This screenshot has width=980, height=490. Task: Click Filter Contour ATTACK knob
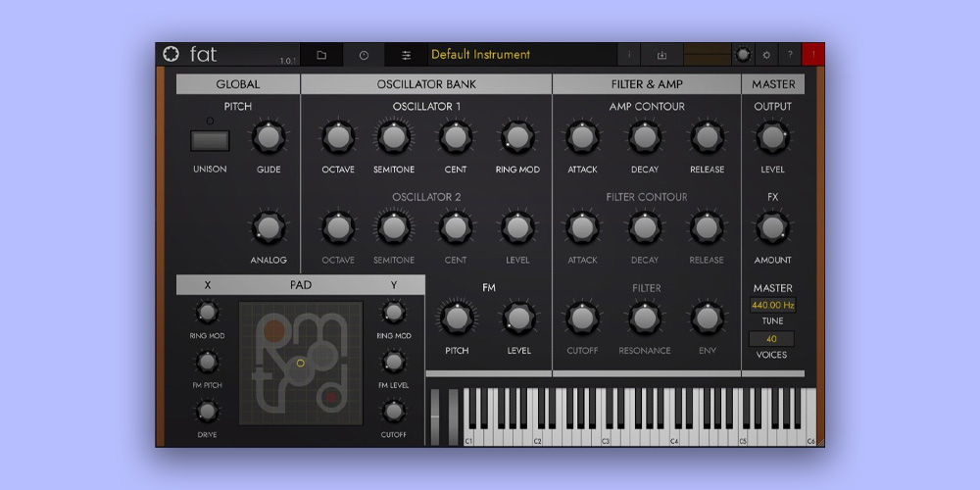[x=582, y=227]
